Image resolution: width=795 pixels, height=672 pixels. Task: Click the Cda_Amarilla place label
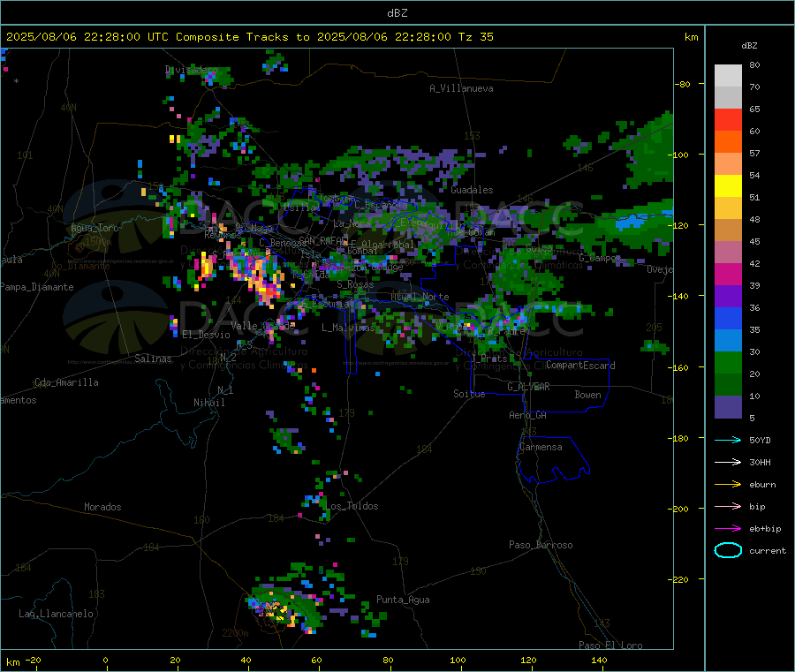coord(66,382)
